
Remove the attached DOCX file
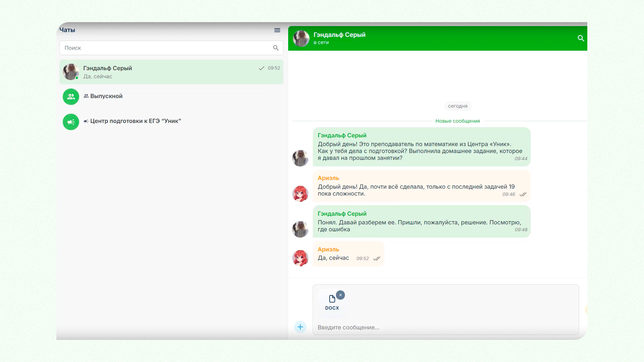[340, 295]
